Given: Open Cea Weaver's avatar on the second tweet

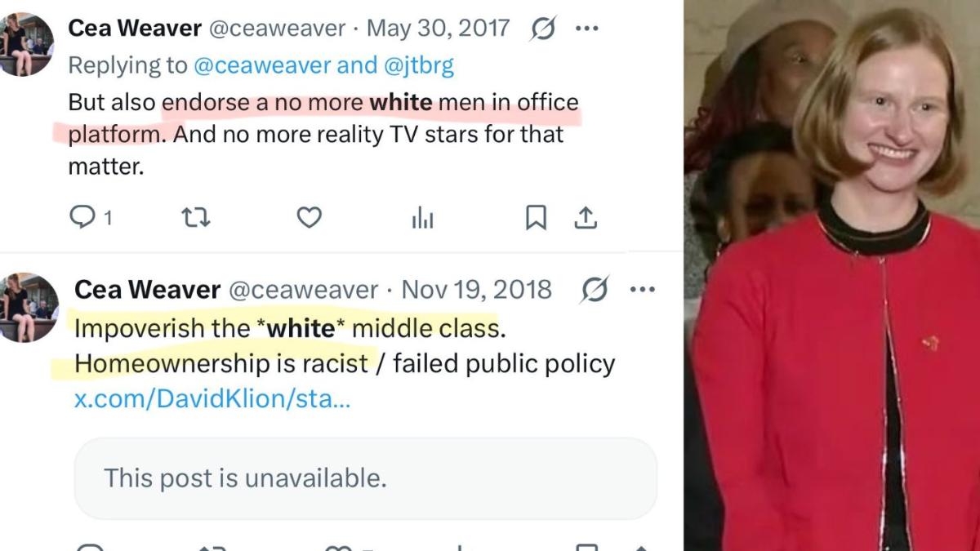Looking at the screenshot, I should point(29,307).
